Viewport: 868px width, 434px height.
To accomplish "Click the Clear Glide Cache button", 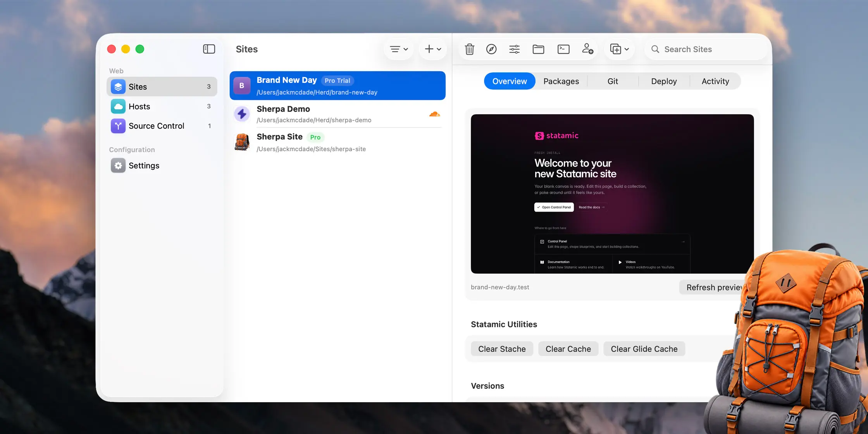I will 644,349.
